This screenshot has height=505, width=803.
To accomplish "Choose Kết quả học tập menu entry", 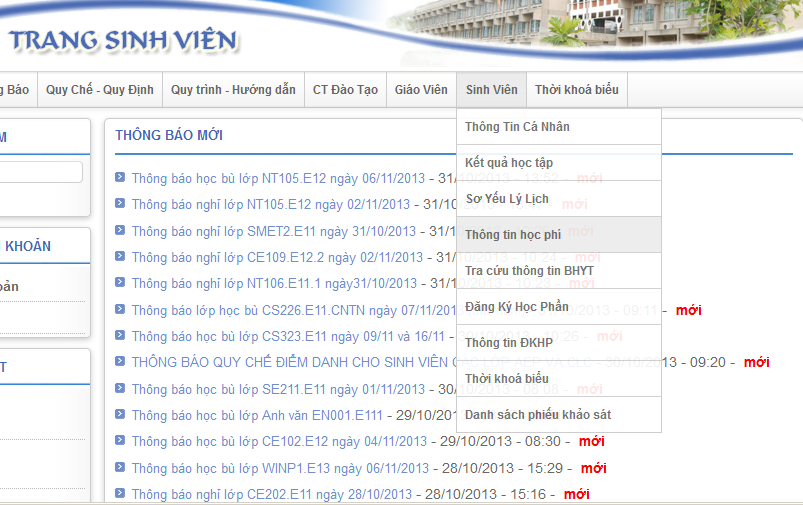I will point(509,163).
